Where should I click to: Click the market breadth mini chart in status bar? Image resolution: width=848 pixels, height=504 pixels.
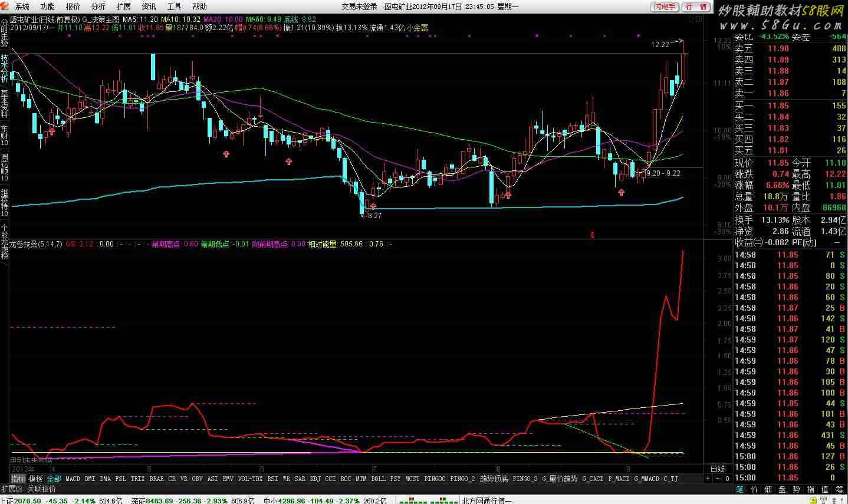tap(428, 500)
